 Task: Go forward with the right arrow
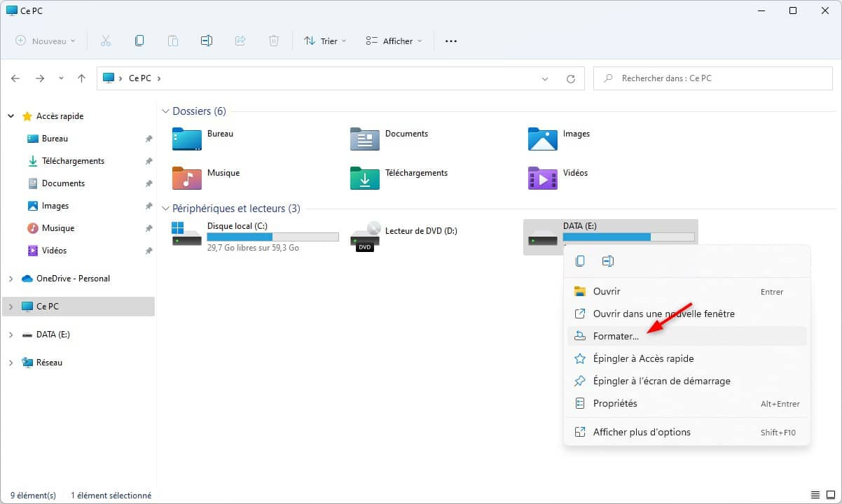pos(40,78)
